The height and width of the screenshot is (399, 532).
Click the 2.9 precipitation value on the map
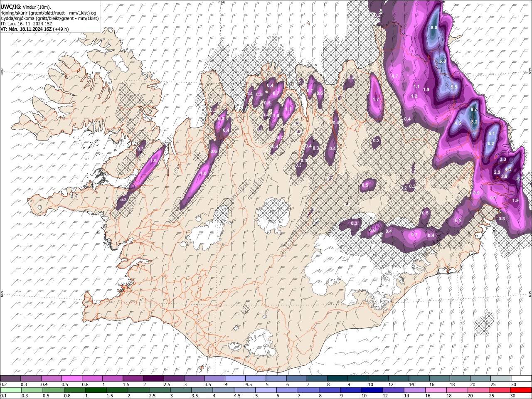pyautogui.click(x=497, y=172)
